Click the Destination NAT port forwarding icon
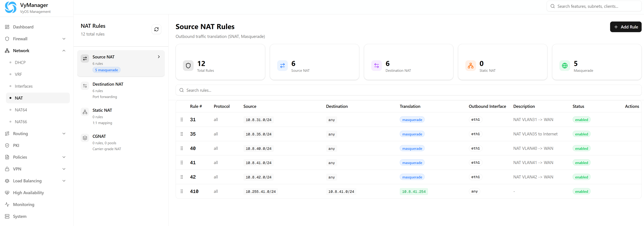 tap(85, 86)
